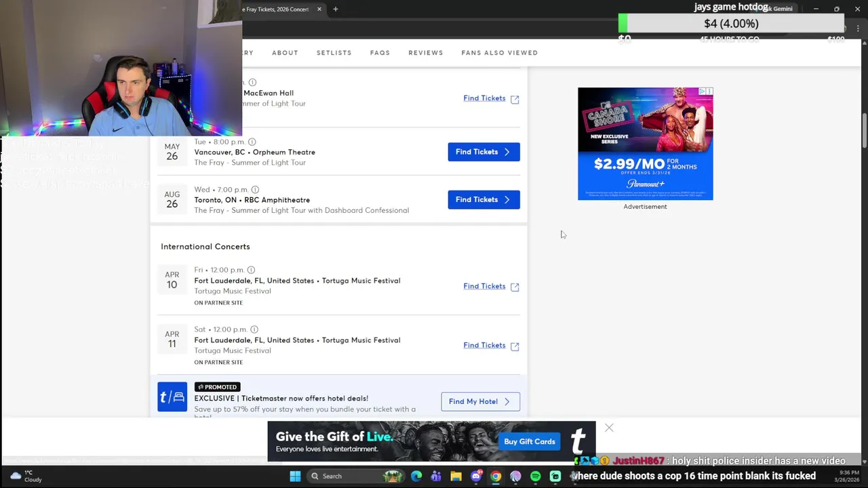
Task: Click the page vertical scrollbar thumb
Action: (864, 130)
